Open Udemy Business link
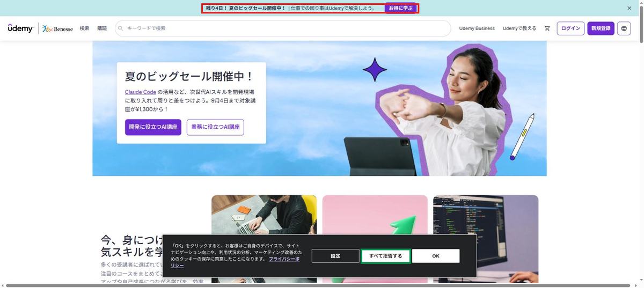Viewport: 644px width, 288px height. pyautogui.click(x=477, y=28)
